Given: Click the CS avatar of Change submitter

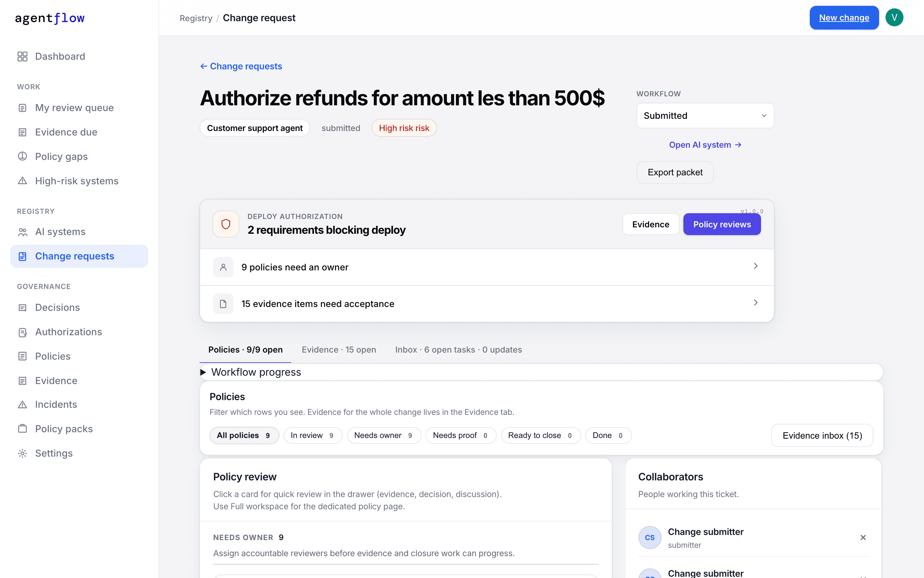Looking at the screenshot, I should point(650,538).
